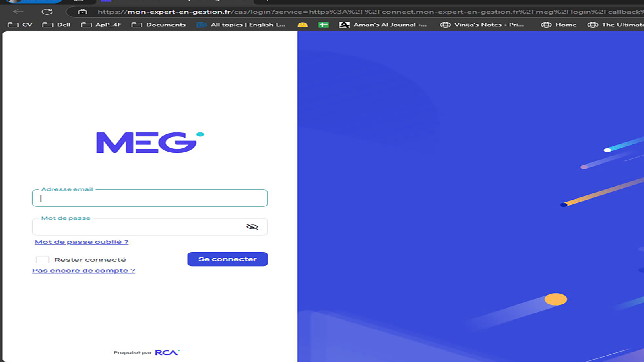Enable the Rester connecté checkbox
The width and height of the screenshot is (644, 362).
(42, 259)
